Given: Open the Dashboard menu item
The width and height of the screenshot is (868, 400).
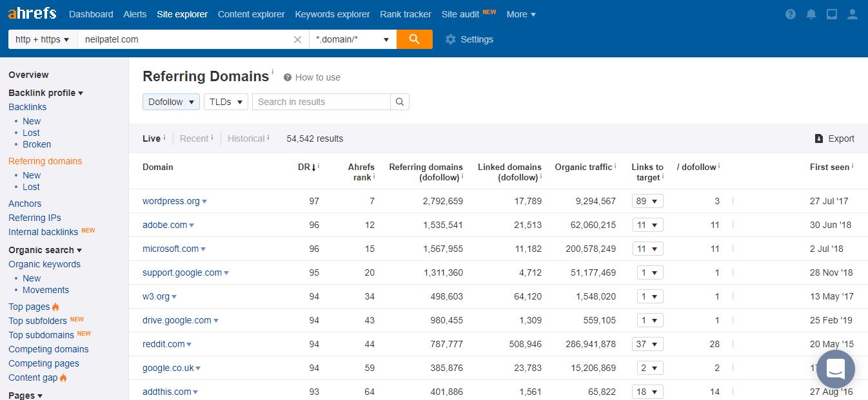Looking at the screenshot, I should pos(91,14).
